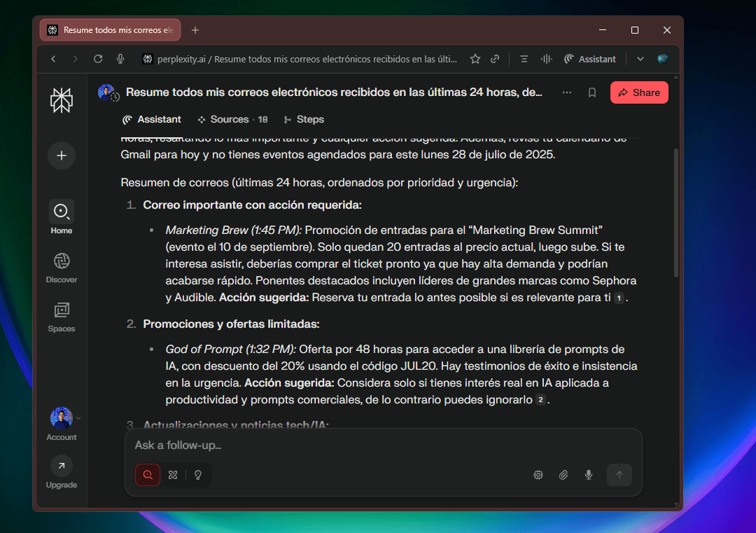Click the 'Marketing Brew (1:45 PM)' text
Image resolution: width=756 pixels, height=533 pixels.
click(233, 230)
